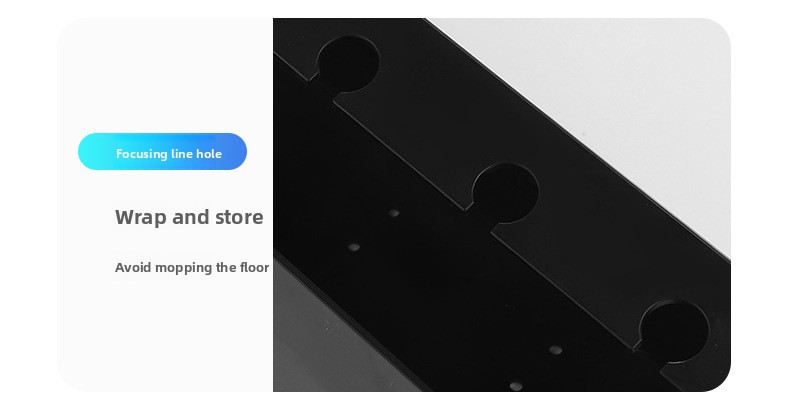Pick the cyan end of the gradient pill

pyautogui.click(x=93, y=152)
